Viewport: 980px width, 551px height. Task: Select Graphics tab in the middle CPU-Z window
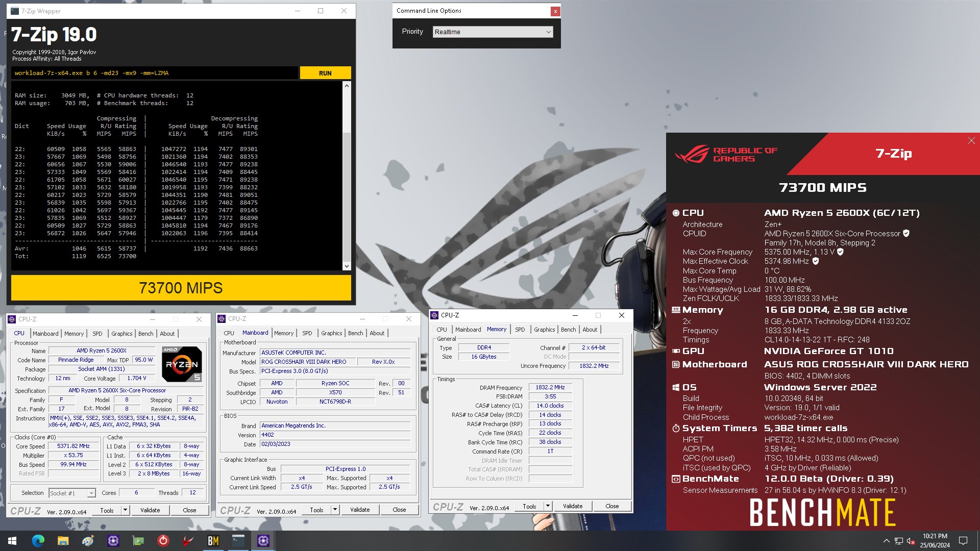pos(332,333)
